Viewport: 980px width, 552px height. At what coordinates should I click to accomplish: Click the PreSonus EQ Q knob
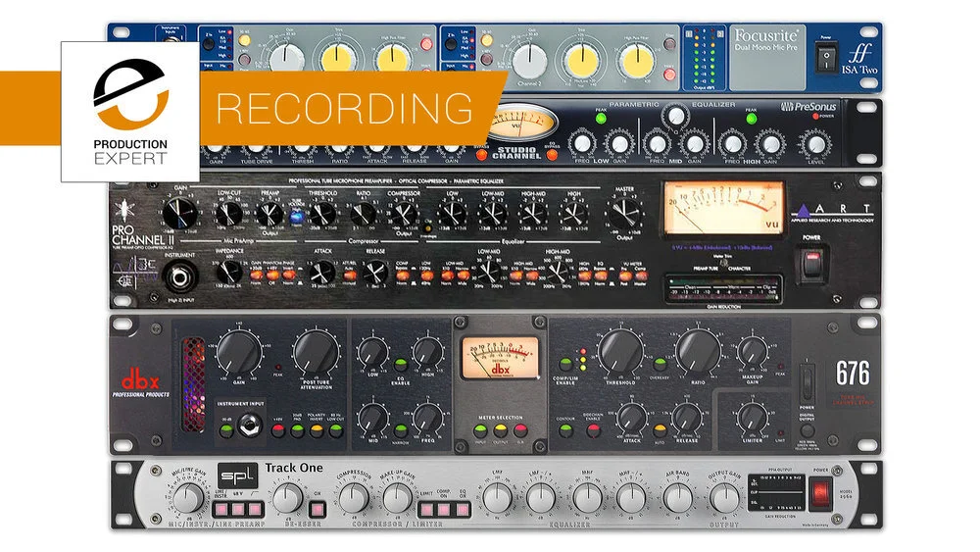click(x=675, y=116)
